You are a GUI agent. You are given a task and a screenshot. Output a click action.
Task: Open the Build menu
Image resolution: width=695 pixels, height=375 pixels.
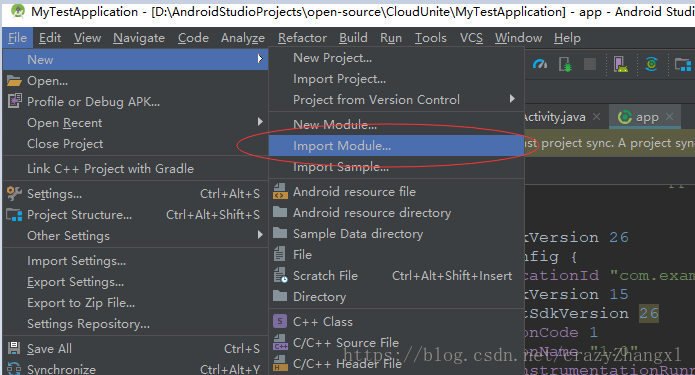point(353,38)
